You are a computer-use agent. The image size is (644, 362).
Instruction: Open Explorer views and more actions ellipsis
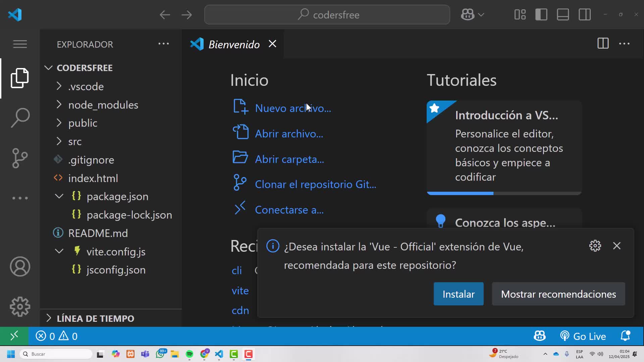[x=164, y=44]
